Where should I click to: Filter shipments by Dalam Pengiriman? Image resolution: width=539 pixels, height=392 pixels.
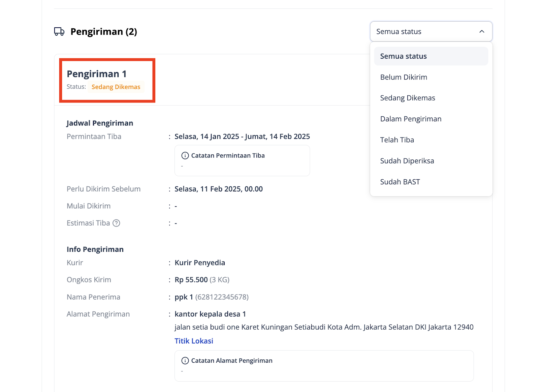431,119
